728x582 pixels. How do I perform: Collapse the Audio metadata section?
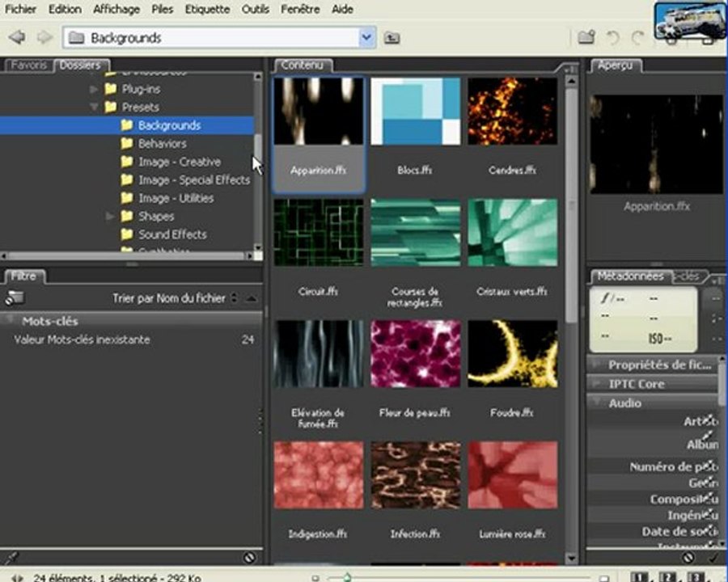click(596, 402)
